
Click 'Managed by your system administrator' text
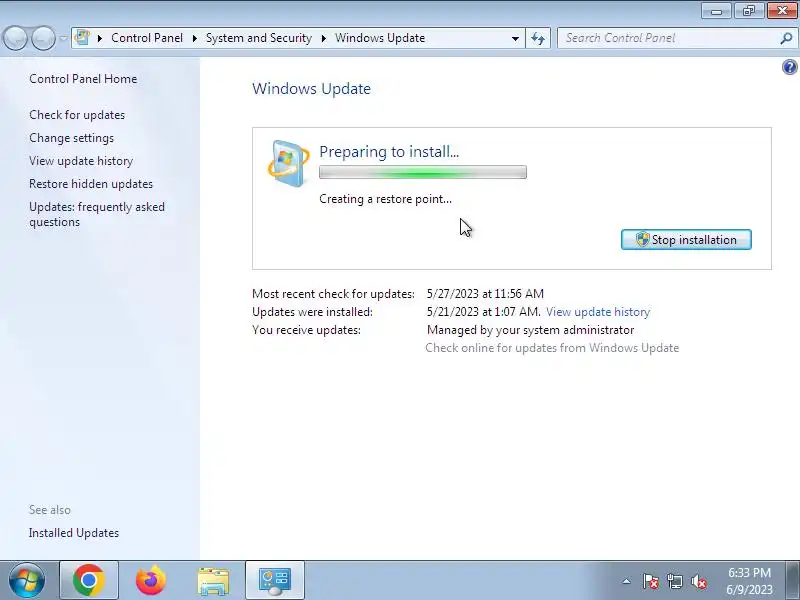pos(531,330)
